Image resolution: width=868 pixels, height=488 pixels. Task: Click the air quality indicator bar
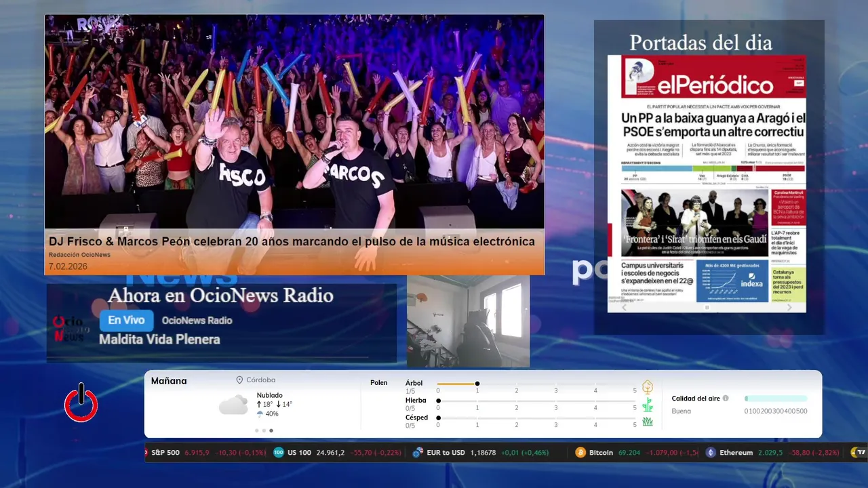[776, 399]
